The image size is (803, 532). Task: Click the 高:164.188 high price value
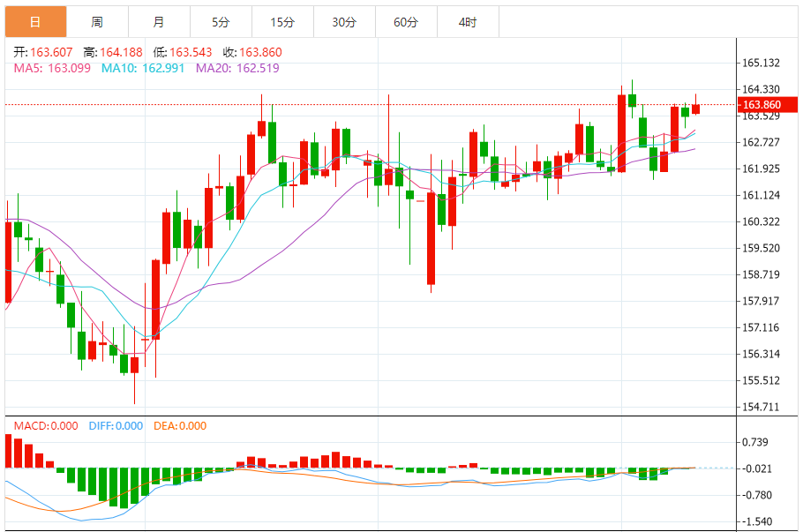[x=113, y=52]
